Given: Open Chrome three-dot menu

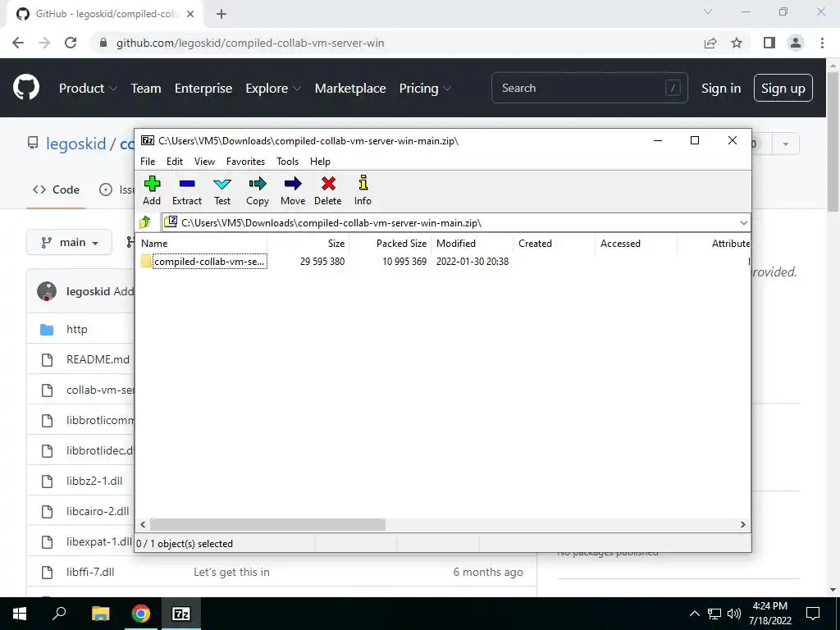Looking at the screenshot, I should tap(822, 43).
